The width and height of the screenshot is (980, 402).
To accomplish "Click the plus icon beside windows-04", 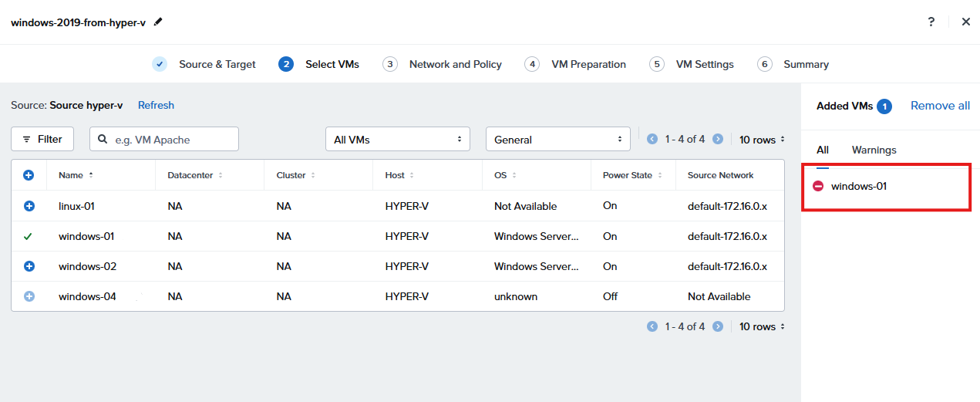I will point(29,296).
